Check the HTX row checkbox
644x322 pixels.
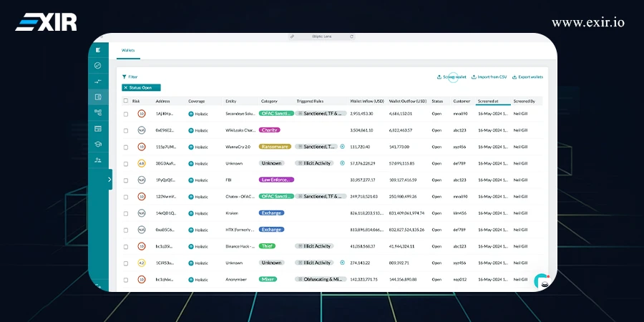tap(126, 230)
